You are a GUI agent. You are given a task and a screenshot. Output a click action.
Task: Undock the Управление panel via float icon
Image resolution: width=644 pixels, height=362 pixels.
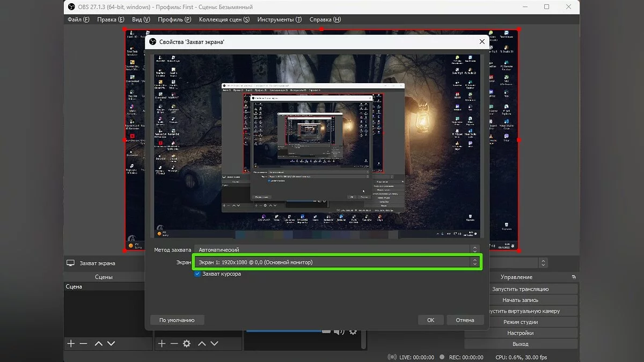574,277
